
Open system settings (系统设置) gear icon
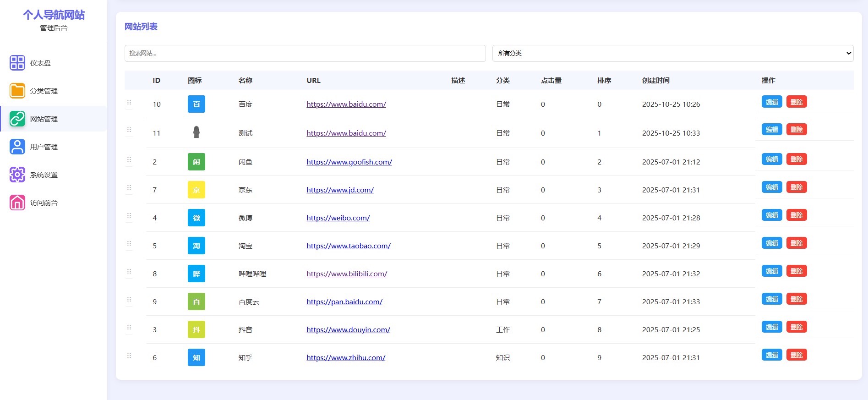(x=17, y=175)
